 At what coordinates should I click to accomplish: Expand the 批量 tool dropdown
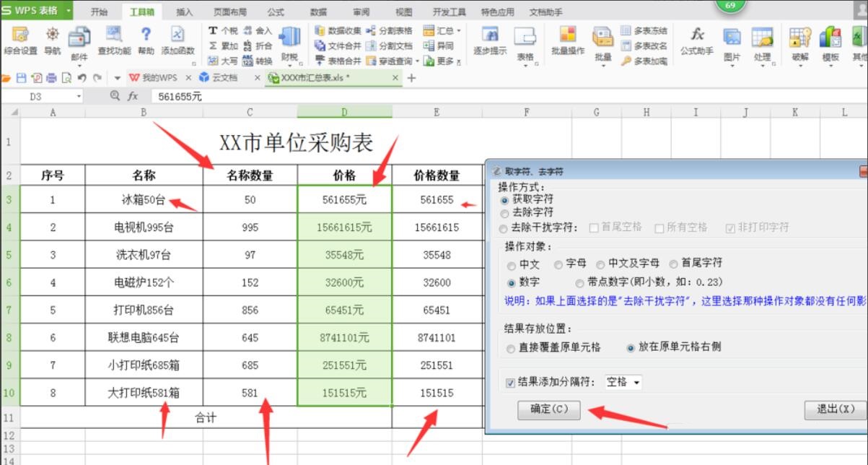603,66
